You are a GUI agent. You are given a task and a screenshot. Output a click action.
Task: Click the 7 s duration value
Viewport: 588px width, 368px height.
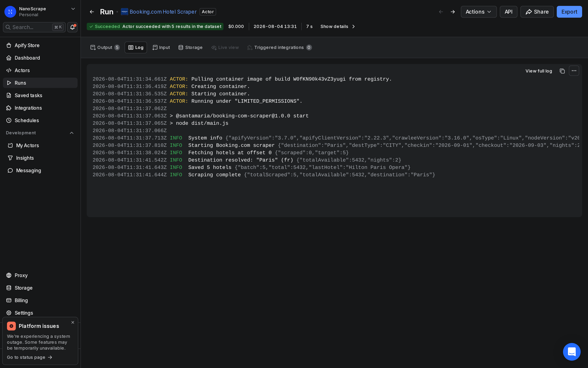click(x=309, y=26)
